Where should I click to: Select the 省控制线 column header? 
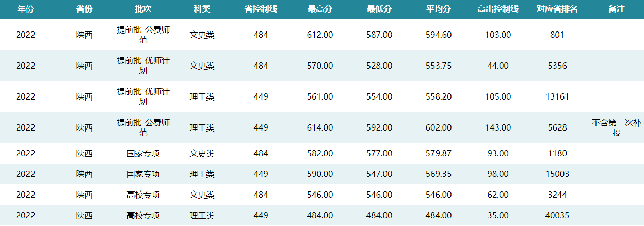(x=261, y=9)
